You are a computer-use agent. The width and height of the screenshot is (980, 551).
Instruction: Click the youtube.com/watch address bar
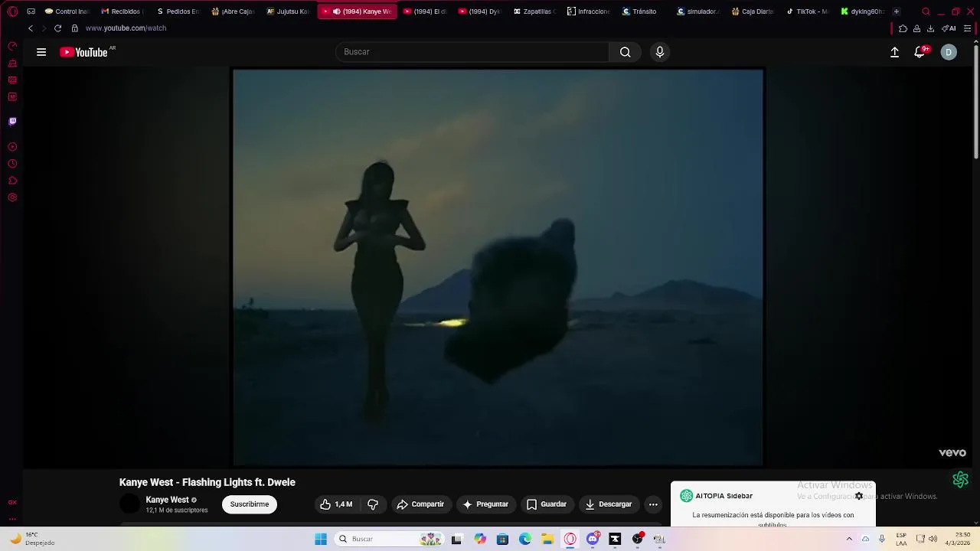[x=126, y=28]
